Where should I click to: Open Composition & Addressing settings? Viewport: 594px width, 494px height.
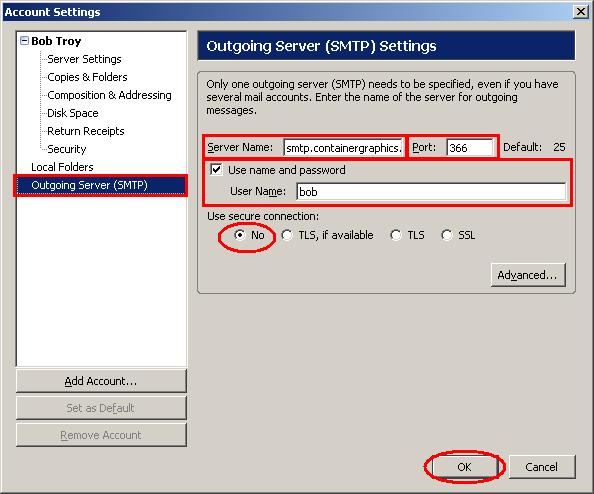coord(109,95)
